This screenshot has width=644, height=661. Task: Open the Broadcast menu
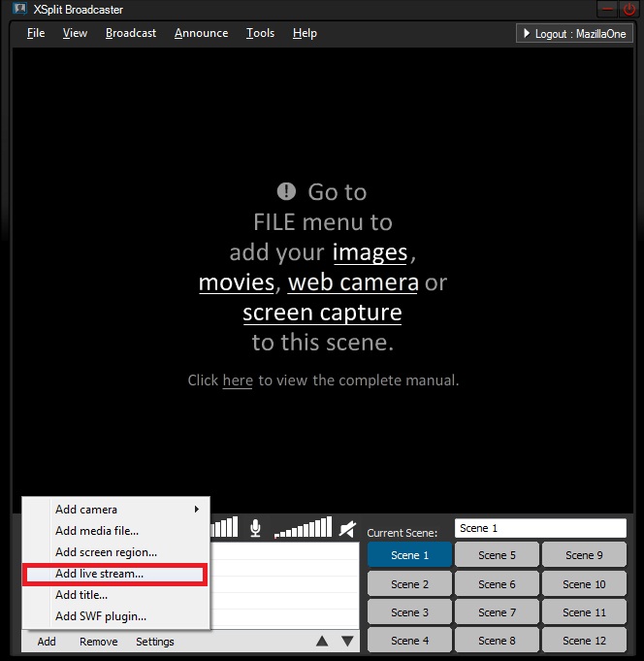pos(131,33)
